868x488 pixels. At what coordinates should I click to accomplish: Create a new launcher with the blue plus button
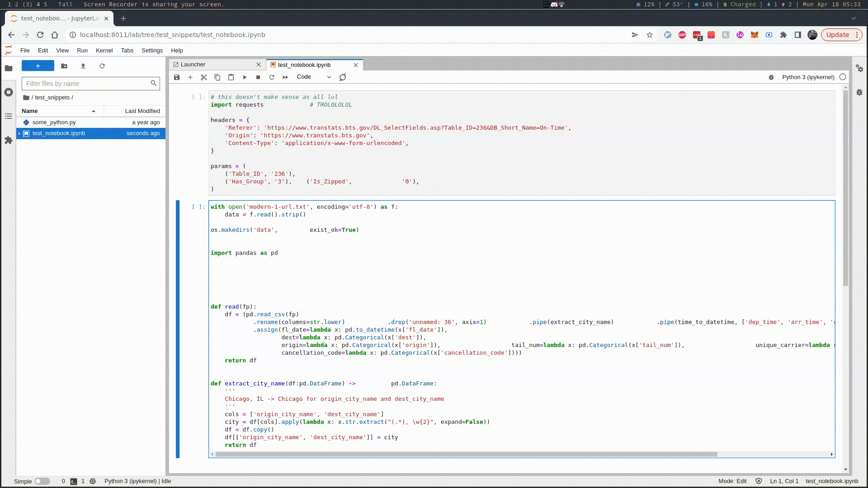[x=38, y=66]
